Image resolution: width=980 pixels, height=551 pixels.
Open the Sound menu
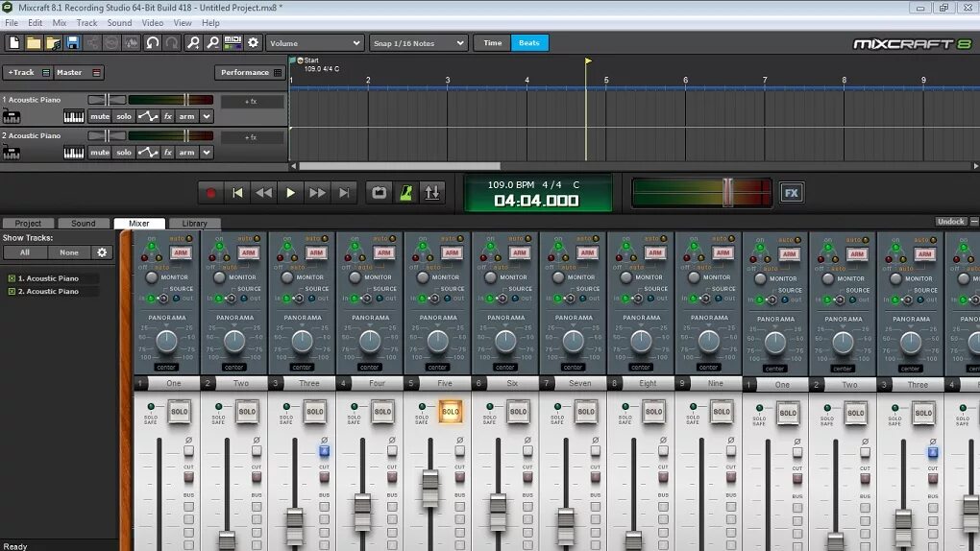tap(119, 23)
